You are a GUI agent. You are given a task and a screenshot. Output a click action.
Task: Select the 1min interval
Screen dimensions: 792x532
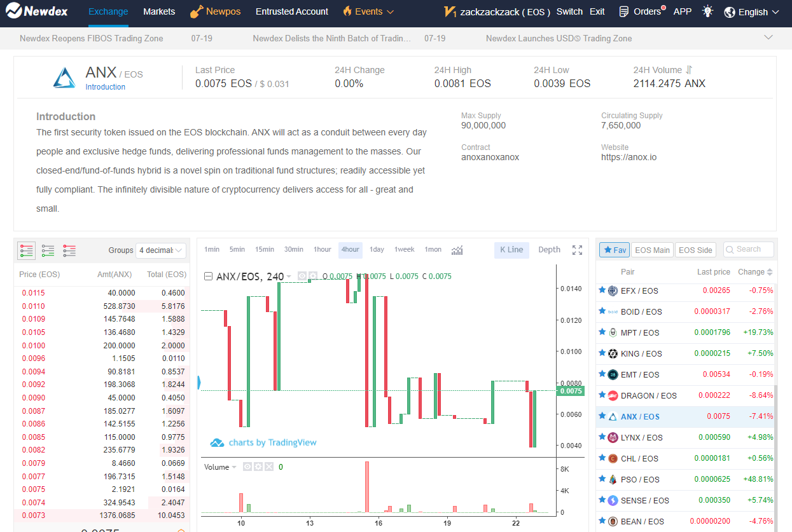pos(212,250)
